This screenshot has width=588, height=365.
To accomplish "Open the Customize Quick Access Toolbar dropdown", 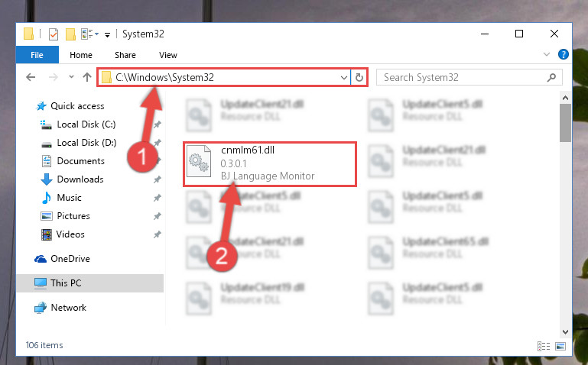I will click(x=107, y=35).
